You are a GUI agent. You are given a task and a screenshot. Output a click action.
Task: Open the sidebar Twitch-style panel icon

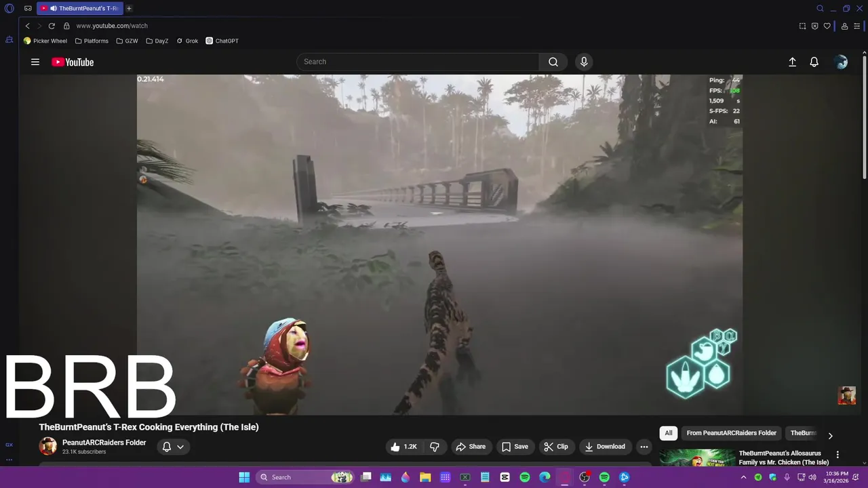[x=9, y=40]
